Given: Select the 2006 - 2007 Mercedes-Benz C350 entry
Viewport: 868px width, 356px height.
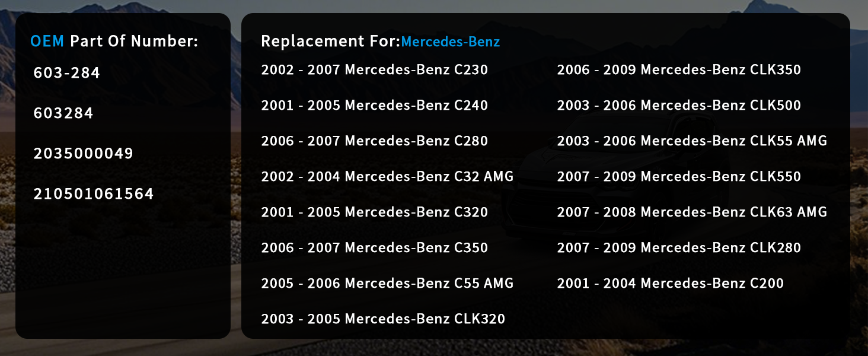Looking at the screenshot, I should click(375, 248).
